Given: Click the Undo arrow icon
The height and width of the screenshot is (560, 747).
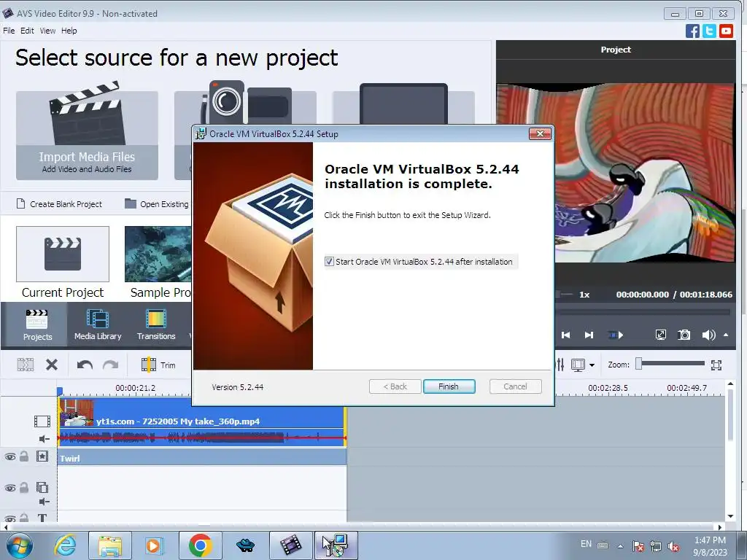Looking at the screenshot, I should [x=85, y=365].
